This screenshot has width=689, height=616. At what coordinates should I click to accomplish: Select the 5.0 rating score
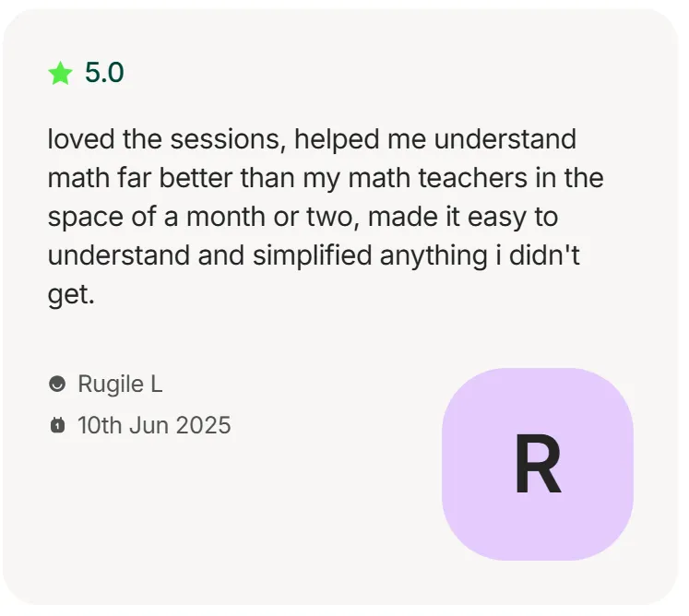pos(104,73)
